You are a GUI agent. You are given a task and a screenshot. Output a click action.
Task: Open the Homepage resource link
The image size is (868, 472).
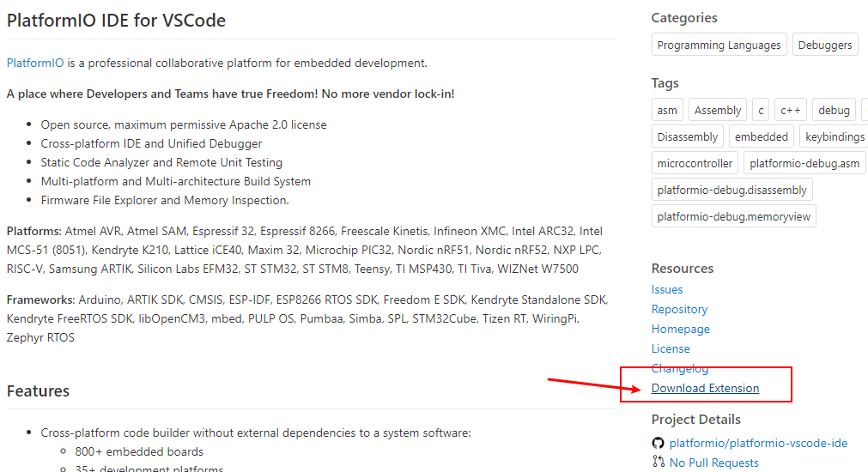(x=680, y=330)
